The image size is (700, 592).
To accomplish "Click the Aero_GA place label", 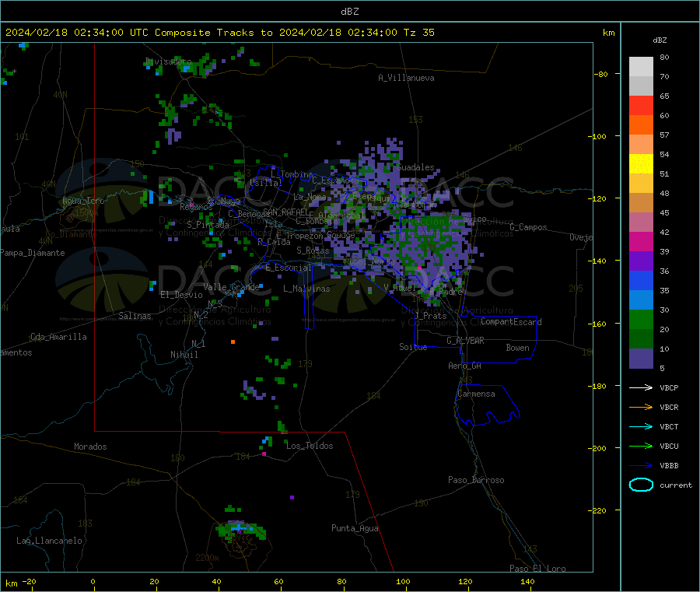I will point(464,366).
